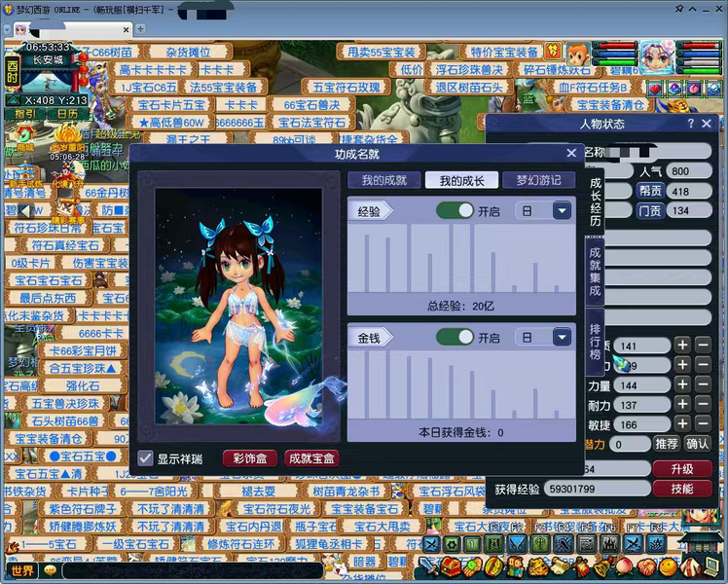
Task: Click the 技能 skills button
Action: click(682, 489)
